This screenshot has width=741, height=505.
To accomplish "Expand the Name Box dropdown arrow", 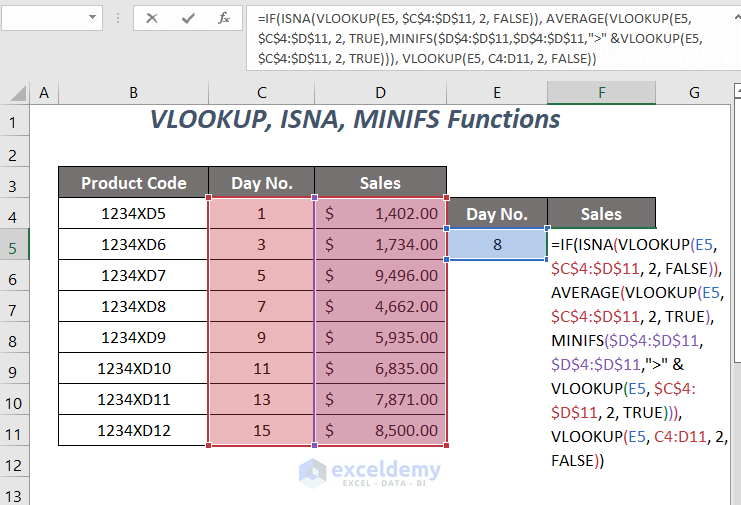I will (92, 18).
